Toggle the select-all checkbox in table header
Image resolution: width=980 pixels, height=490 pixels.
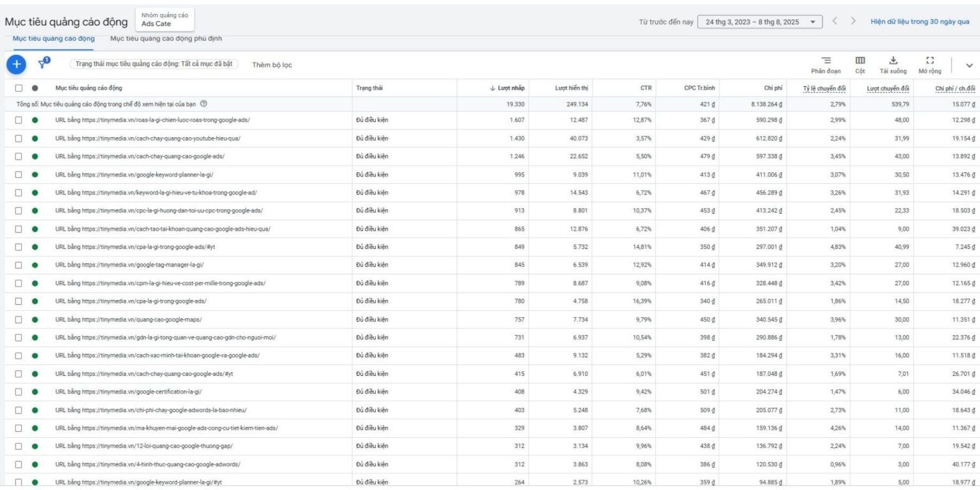19,88
